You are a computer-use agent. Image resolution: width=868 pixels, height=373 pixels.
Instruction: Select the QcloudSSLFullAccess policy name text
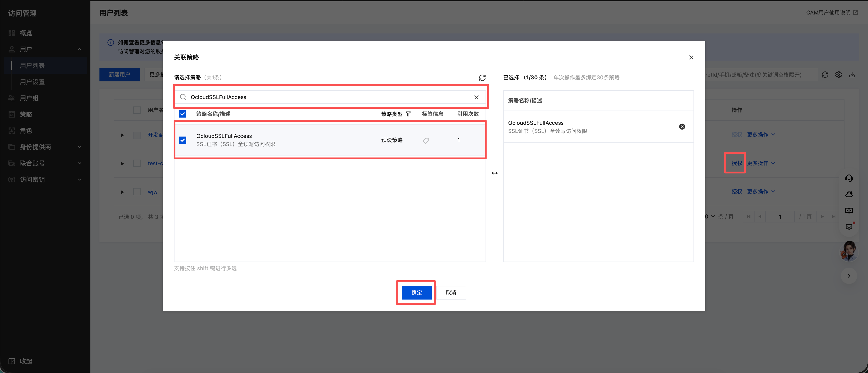click(224, 136)
